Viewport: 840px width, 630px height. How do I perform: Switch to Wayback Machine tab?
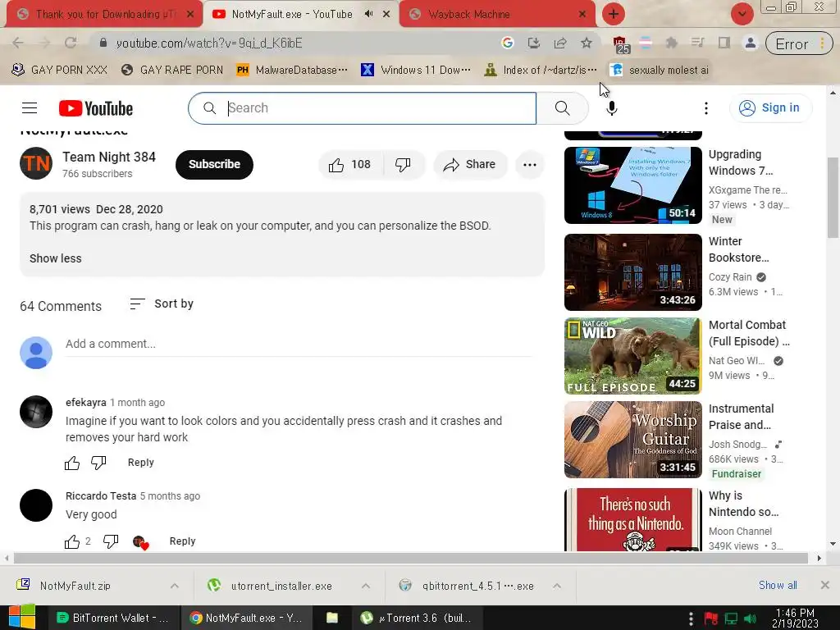coord(497,14)
